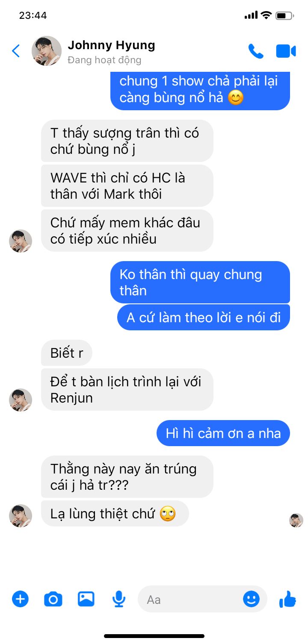Viewport: 308px width, 644px height.
Task: Start a video call with Johnny Hyung
Action: tap(286, 51)
